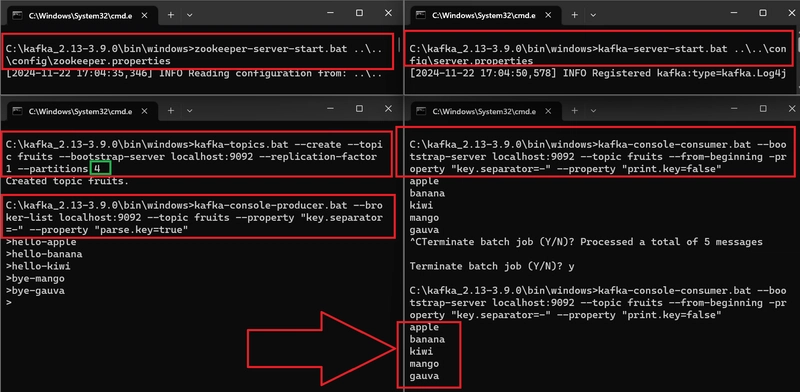Click the 'bye-gauva' producer message
The height and width of the screenshot is (392, 800).
click(x=35, y=291)
